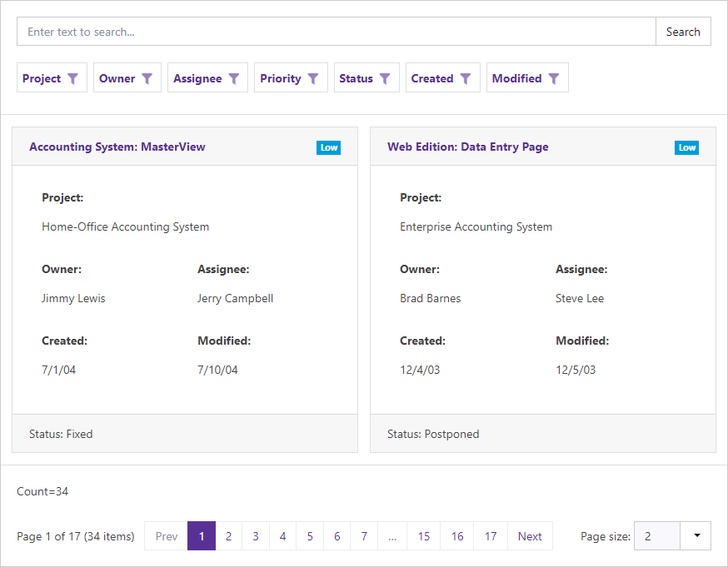
Task: Click Low badge on Web Edition card
Action: pos(687,147)
